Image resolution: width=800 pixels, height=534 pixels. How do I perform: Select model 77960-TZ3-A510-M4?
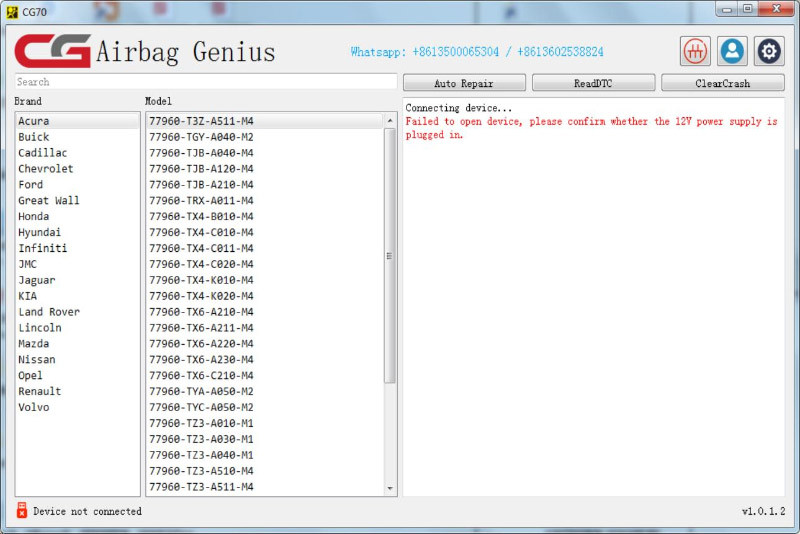point(265,471)
